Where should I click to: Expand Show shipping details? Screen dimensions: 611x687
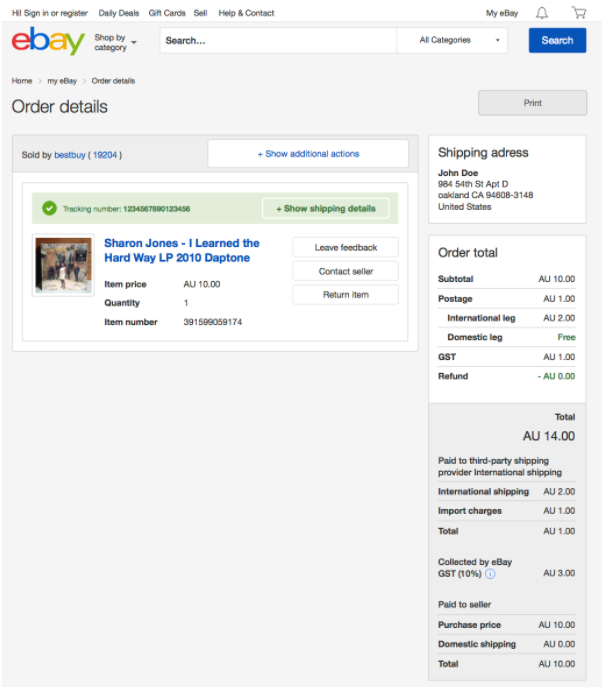325,209
